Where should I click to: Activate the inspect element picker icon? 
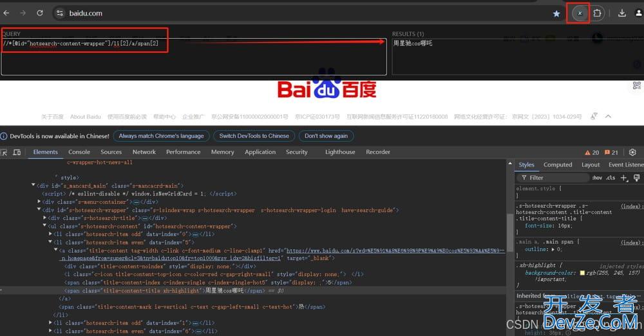pos(4,152)
